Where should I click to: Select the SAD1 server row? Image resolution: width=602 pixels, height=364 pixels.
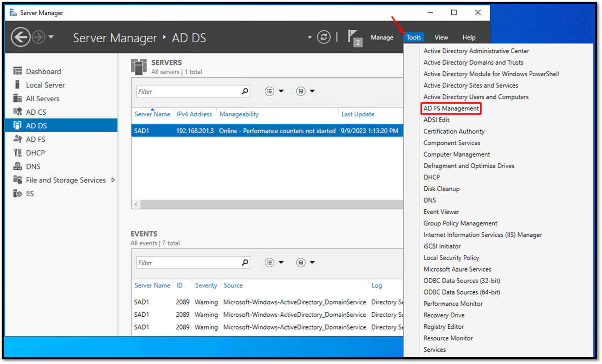point(235,130)
